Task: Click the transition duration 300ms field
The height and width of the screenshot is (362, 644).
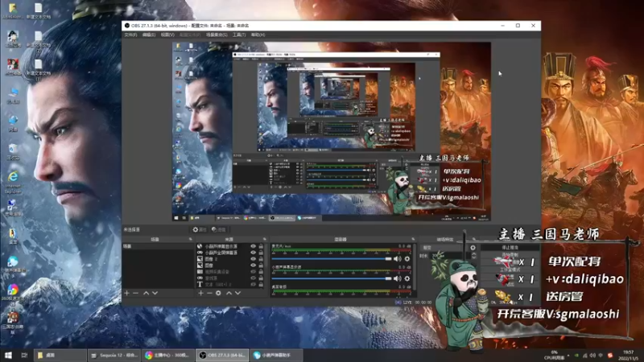Action: 450,256
